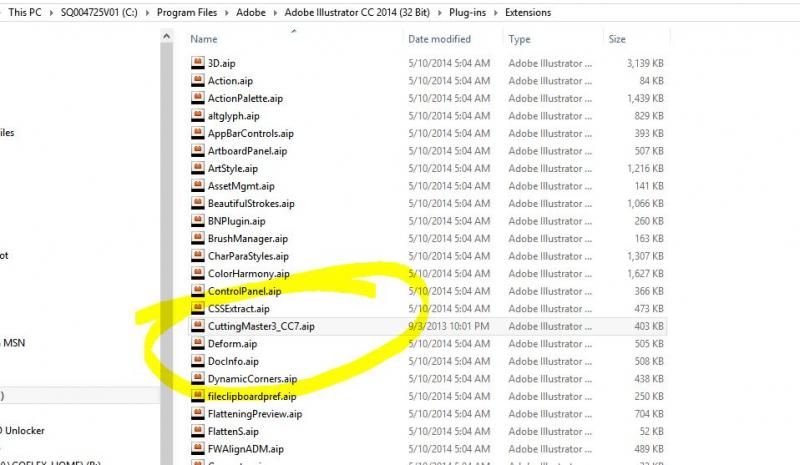This screenshot has width=800, height=465.
Task: Click the 260 KB size value
Action: point(648,221)
